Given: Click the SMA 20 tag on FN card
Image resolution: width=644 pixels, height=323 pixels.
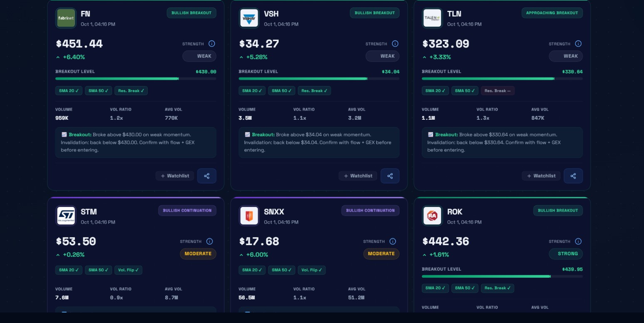Looking at the screenshot, I should (x=69, y=91).
